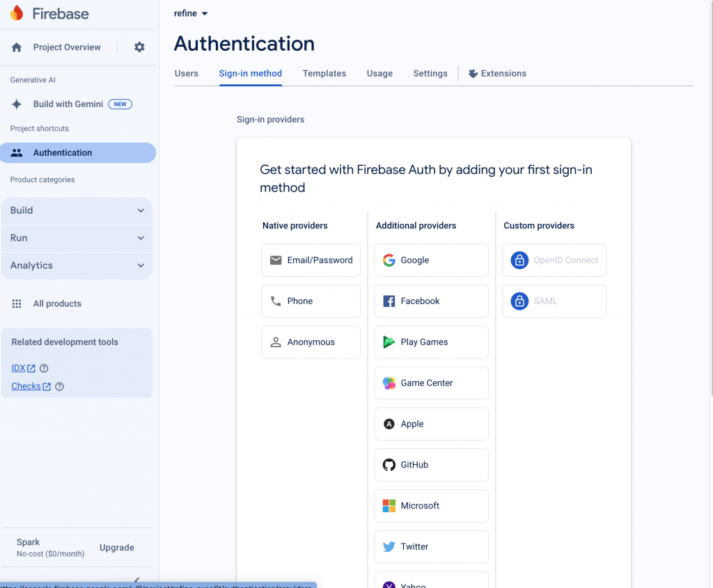Add Google sign-in provider
The image size is (713, 588).
pos(432,260)
